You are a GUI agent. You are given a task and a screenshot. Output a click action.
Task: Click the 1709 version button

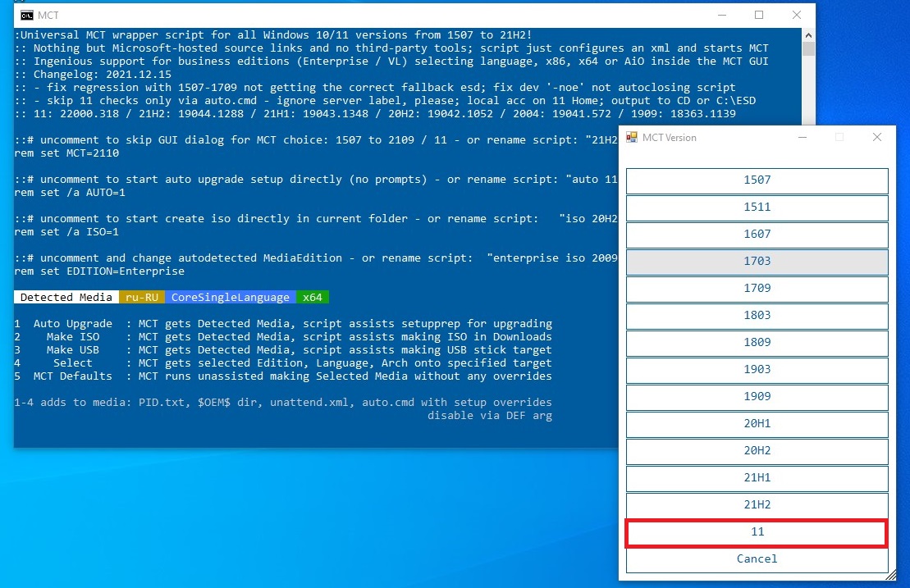pos(757,289)
